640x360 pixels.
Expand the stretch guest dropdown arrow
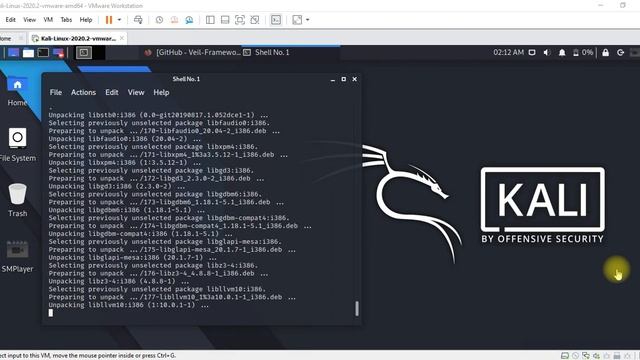[308, 20]
